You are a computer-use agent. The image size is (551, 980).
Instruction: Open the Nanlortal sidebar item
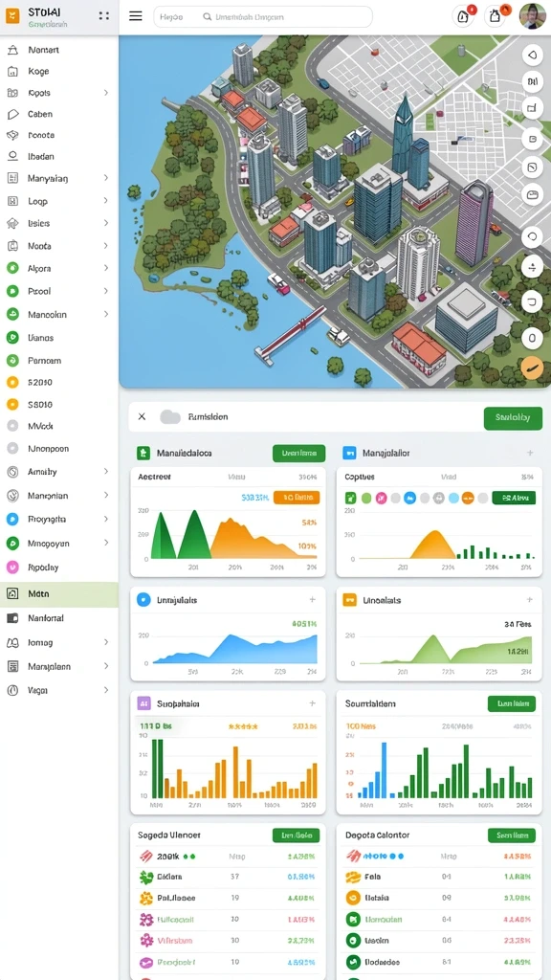59,618
